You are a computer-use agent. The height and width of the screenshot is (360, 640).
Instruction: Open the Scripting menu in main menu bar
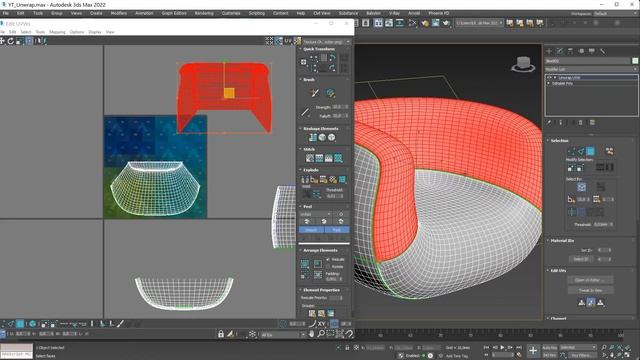pyautogui.click(x=257, y=13)
